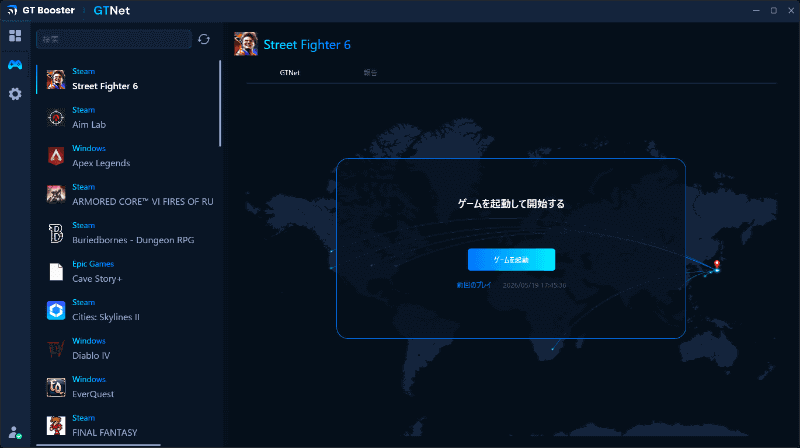Click the blue launch game button
Viewport: 800px width, 448px height.
click(511, 260)
